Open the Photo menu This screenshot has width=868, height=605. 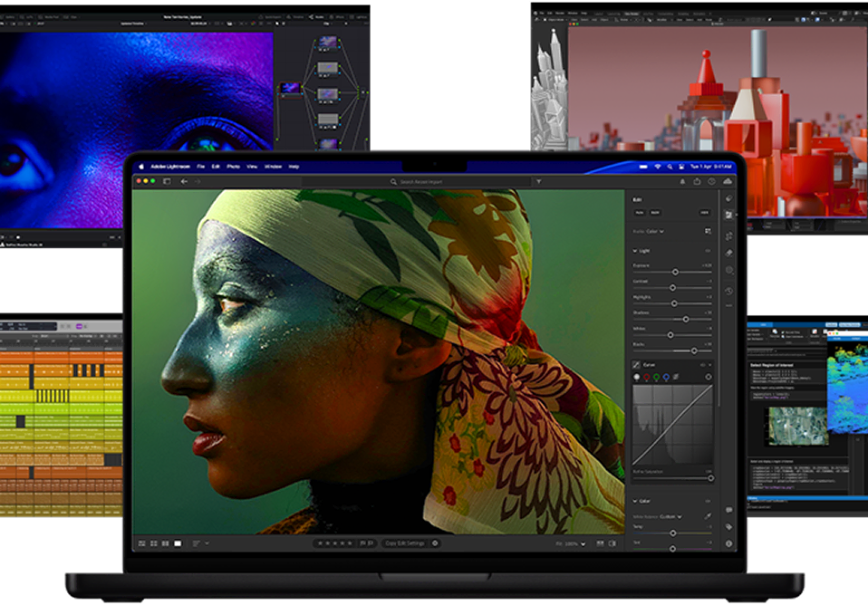point(233,167)
